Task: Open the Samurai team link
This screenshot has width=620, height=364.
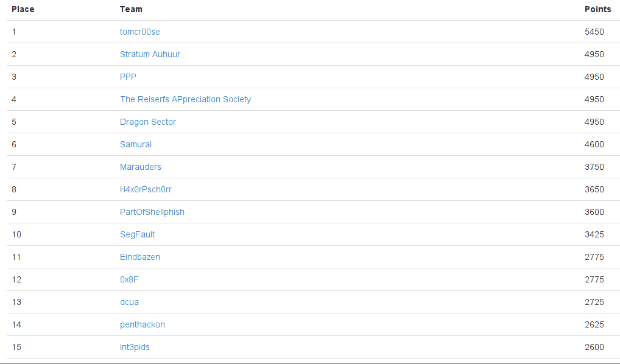Action: pos(136,144)
